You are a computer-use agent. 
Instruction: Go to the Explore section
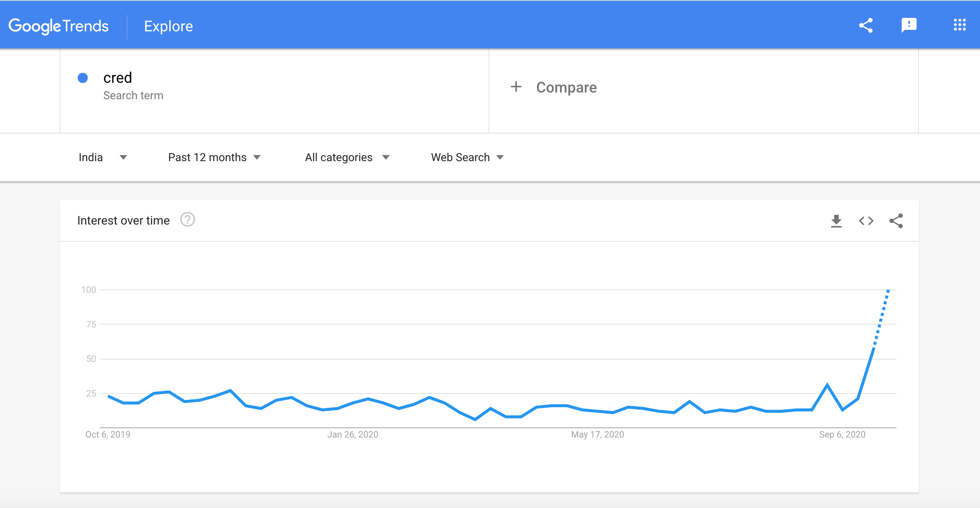coord(168,26)
